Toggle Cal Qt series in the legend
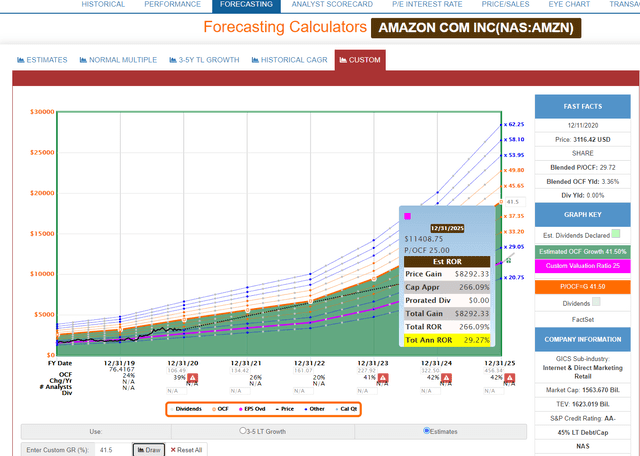The width and height of the screenshot is (640, 456). pos(346,409)
